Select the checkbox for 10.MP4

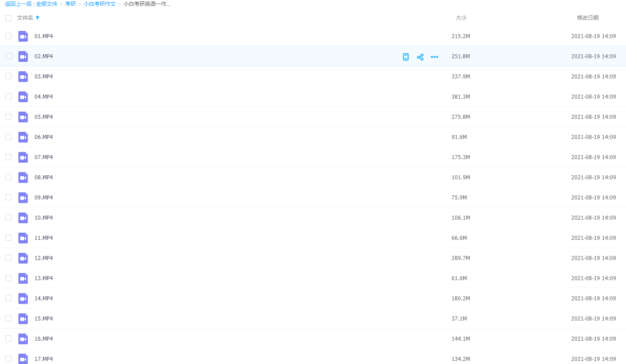pyautogui.click(x=9, y=217)
